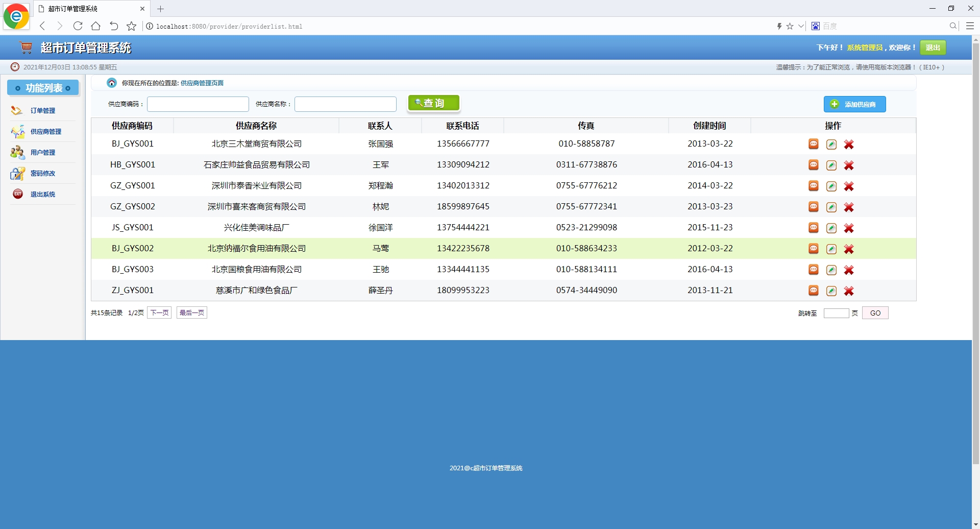The width and height of the screenshot is (980, 529).
Task: Click the 查询 query button
Action: pos(433,103)
